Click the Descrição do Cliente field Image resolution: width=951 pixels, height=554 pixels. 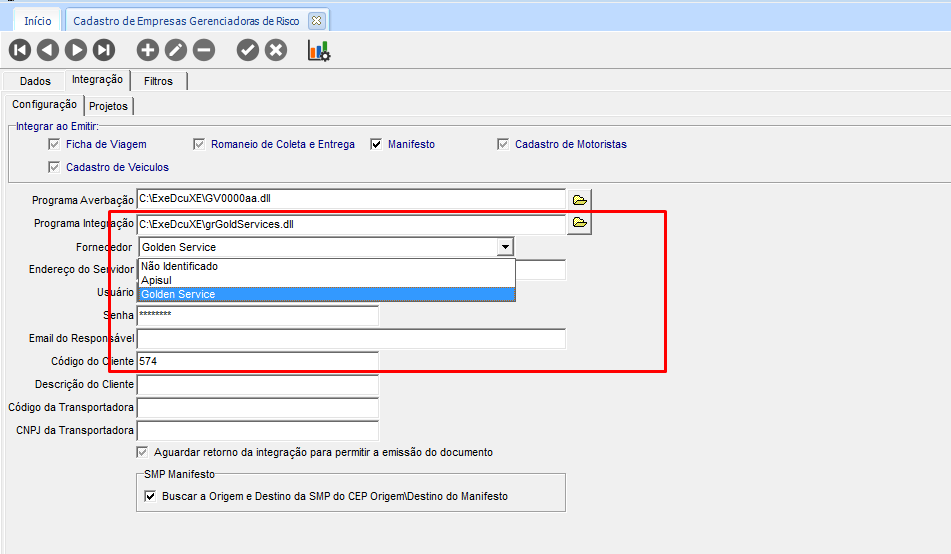point(258,384)
